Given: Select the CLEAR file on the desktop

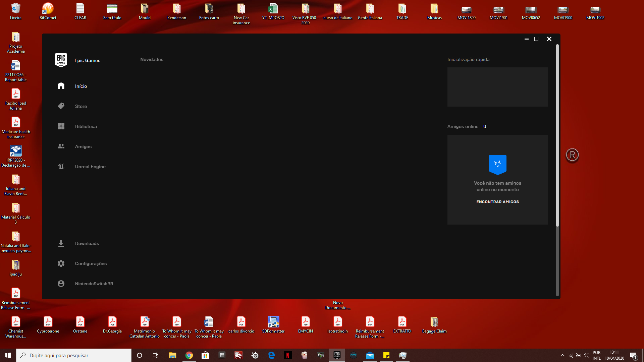Looking at the screenshot, I should [x=80, y=11].
